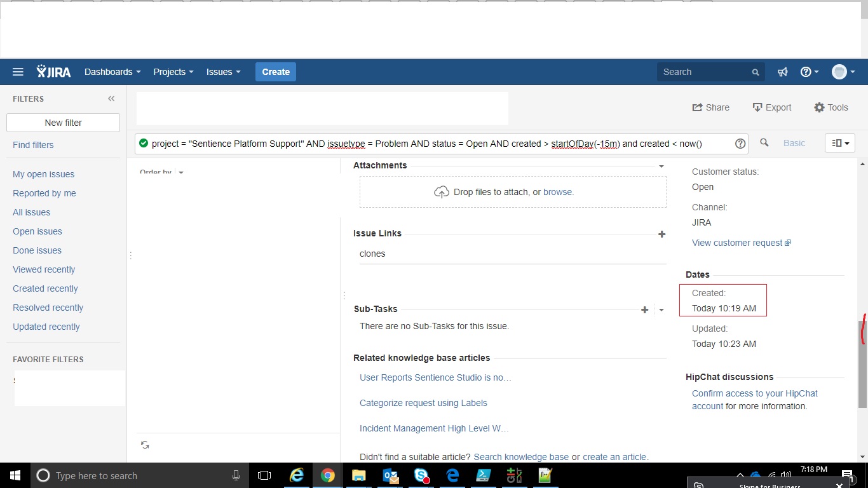Image resolution: width=868 pixels, height=488 pixels.
Task: Click the blue Create button
Action: (x=276, y=72)
